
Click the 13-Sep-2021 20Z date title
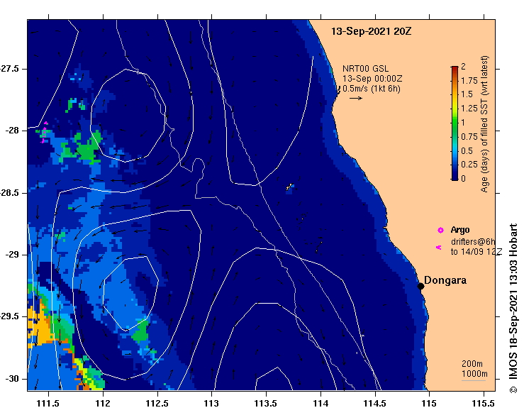point(371,31)
